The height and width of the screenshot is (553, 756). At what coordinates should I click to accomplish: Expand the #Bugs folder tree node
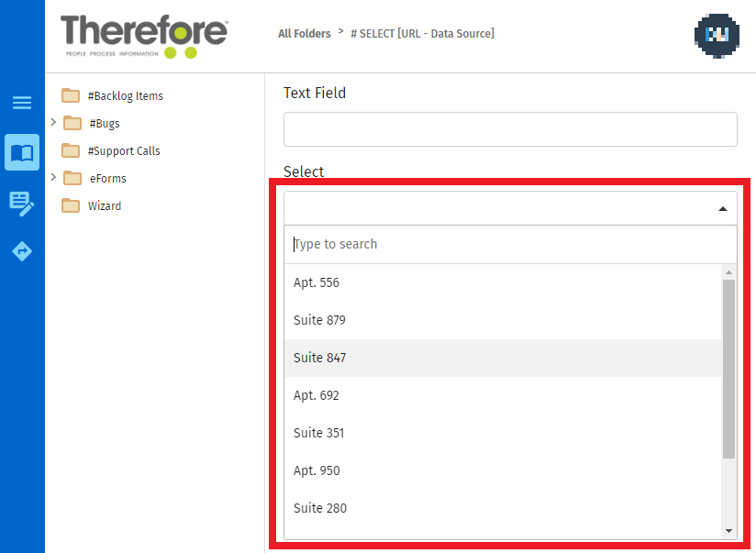[53, 122]
